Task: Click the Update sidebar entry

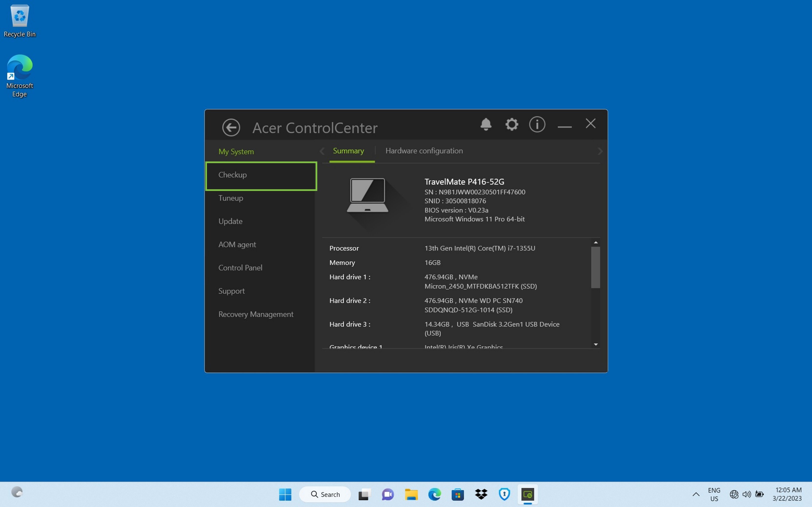Action: click(230, 221)
